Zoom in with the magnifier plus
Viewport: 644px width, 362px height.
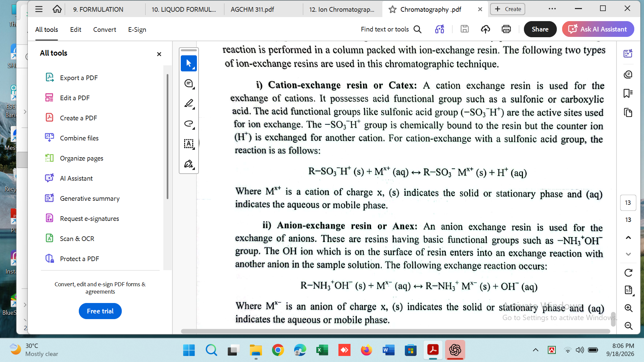628,308
